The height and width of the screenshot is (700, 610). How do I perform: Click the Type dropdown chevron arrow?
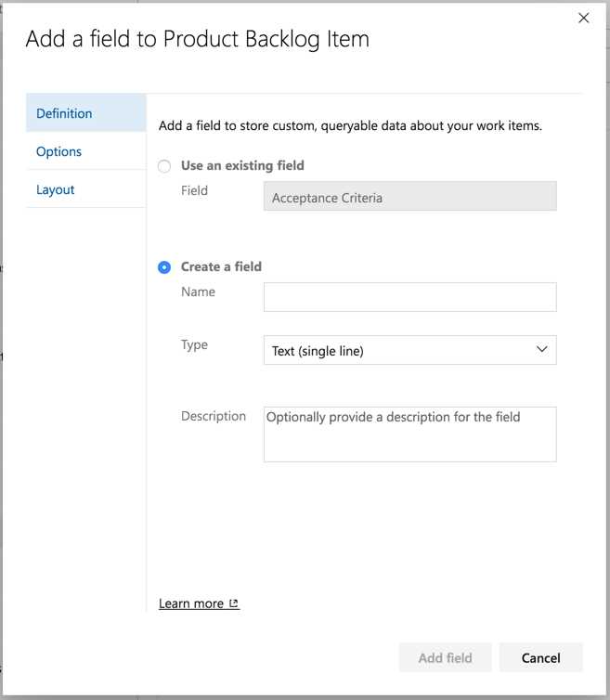(x=541, y=349)
